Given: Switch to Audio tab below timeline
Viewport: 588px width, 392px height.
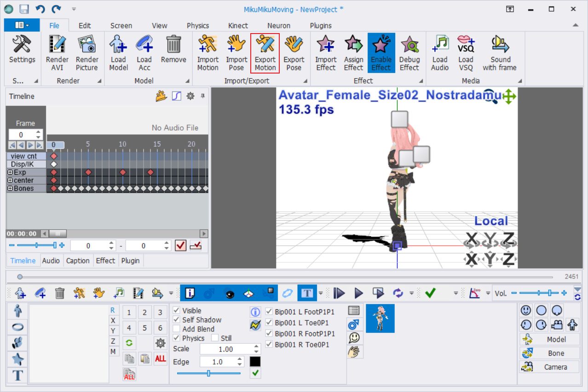Looking at the screenshot, I should tap(51, 261).
